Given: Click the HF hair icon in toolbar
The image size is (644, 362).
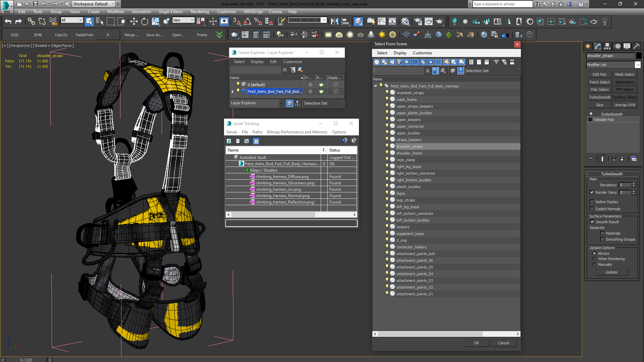Looking at the screenshot, I should (x=460, y=35).
